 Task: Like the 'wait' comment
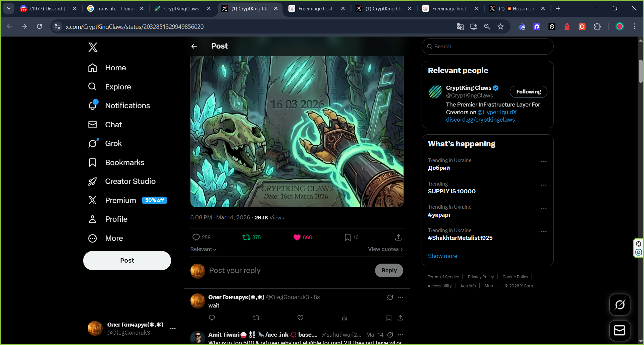point(300,318)
